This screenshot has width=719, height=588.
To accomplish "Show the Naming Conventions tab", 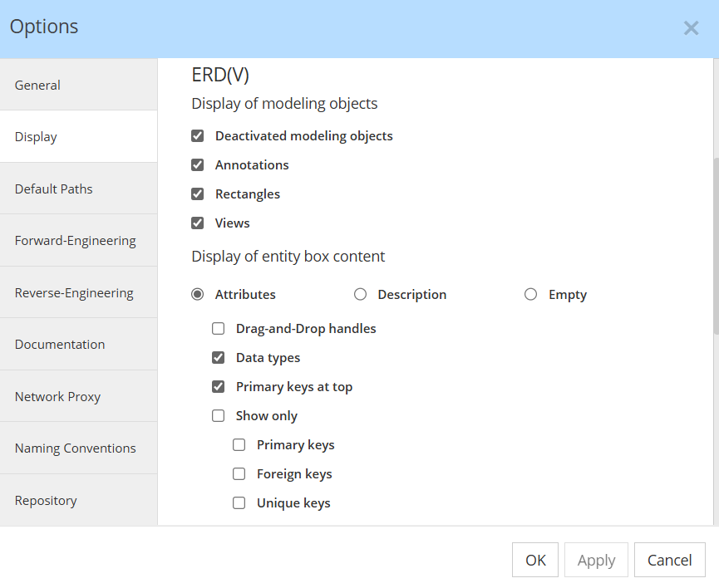I will pyautogui.click(x=78, y=448).
